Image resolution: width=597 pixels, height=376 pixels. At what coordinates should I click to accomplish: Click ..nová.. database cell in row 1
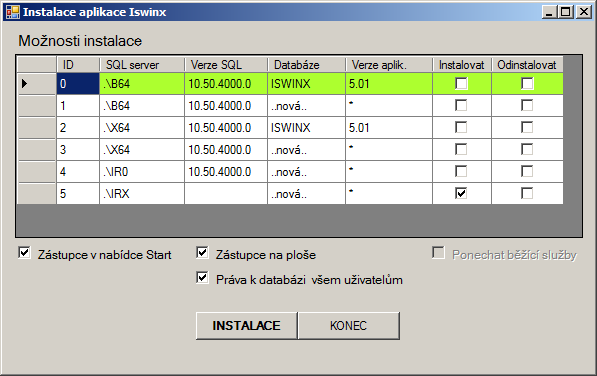coord(306,105)
